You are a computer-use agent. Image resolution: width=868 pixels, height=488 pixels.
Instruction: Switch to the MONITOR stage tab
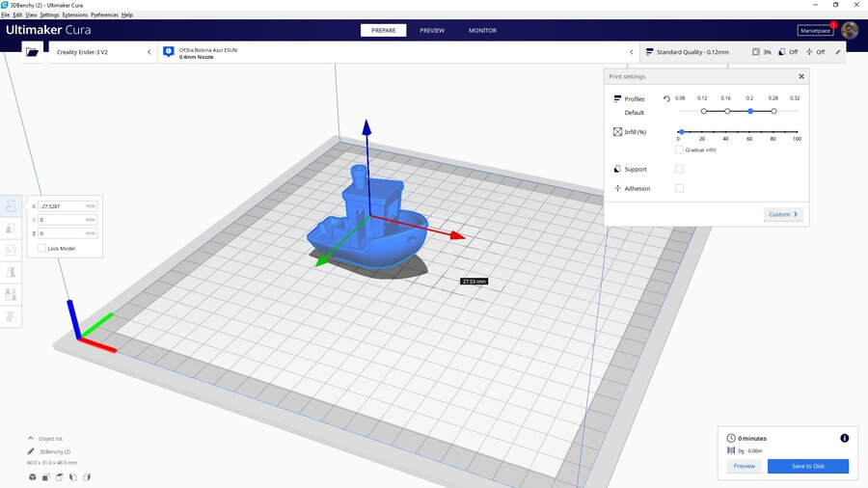pyautogui.click(x=483, y=31)
